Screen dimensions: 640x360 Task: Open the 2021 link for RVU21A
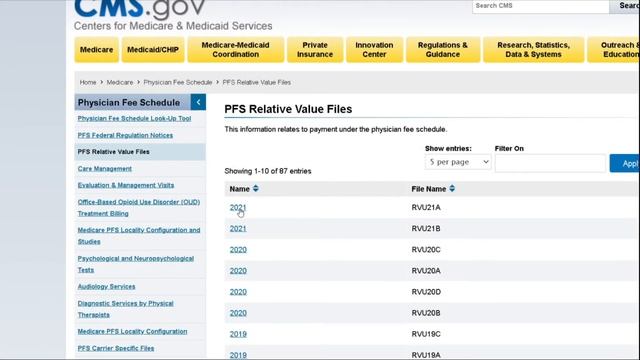[x=238, y=207]
